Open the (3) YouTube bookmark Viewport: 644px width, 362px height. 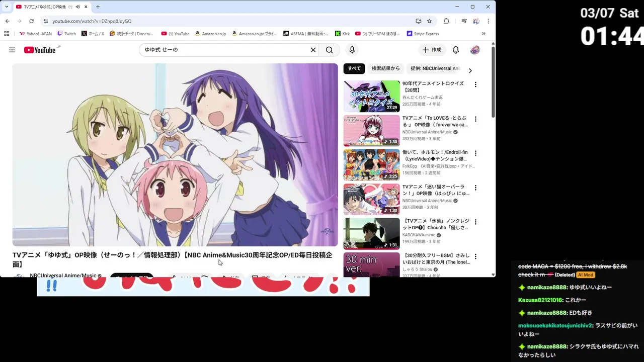[176, 34]
